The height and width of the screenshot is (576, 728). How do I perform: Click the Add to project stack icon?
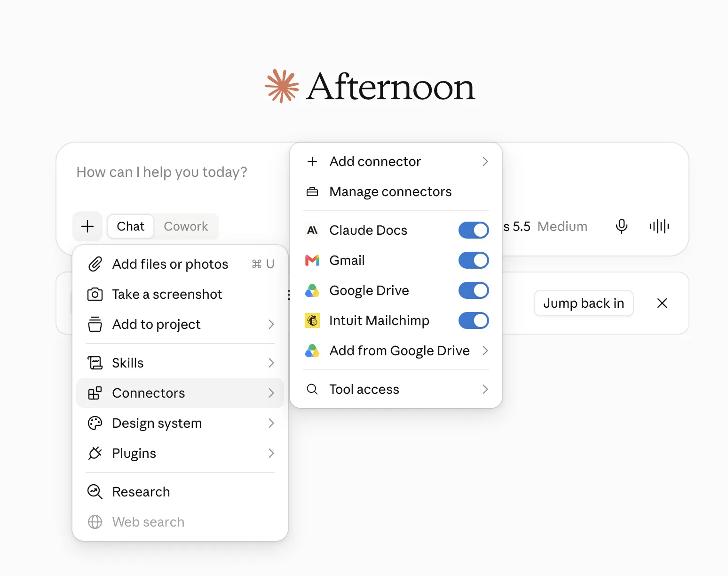pos(95,324)
